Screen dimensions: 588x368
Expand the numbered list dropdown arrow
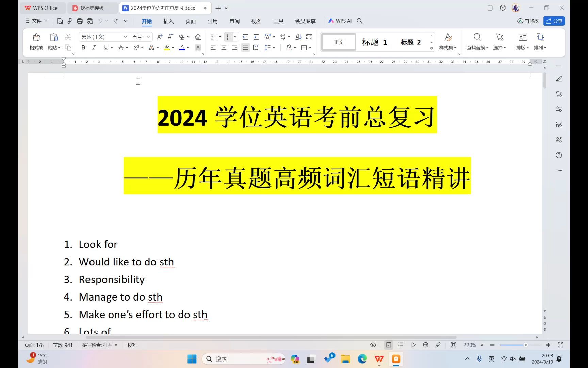pyautogui.click(x=235, y=37)
